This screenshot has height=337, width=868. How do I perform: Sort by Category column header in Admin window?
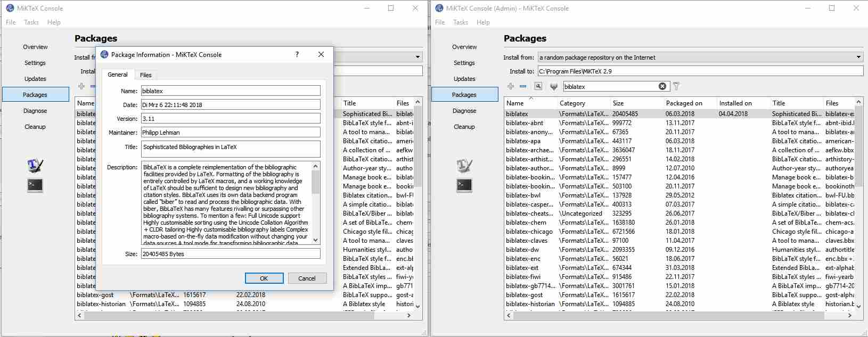[584, 103]
